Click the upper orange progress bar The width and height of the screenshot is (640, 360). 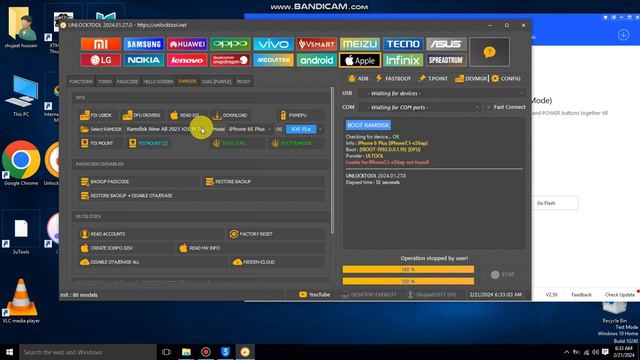pyautogui.click(x=408, y=269)
